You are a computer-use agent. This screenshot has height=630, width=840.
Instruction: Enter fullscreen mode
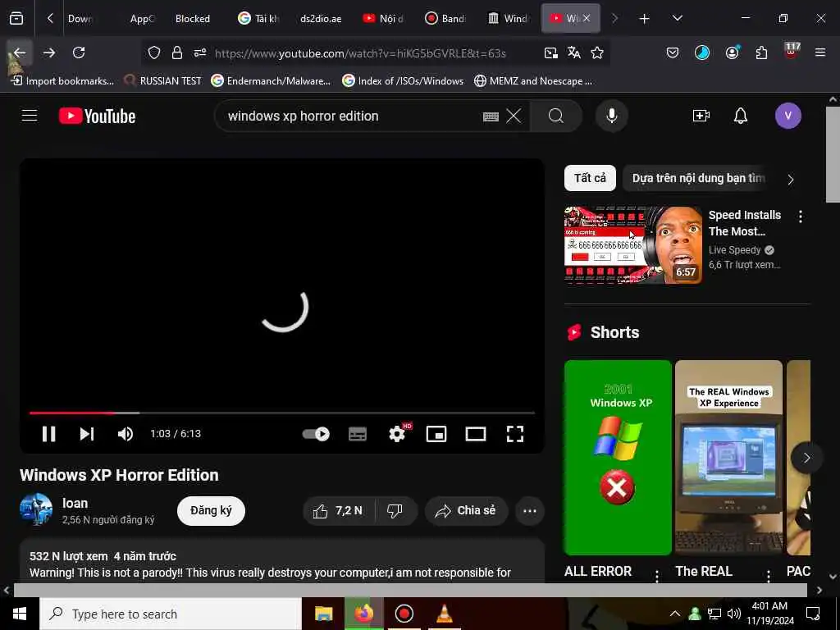click(515, 434)
